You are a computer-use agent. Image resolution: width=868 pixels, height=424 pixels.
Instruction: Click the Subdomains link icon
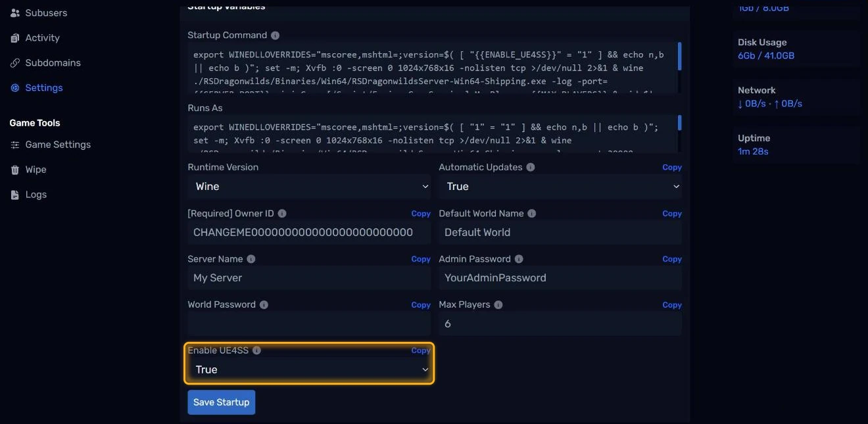click(x=15, y=63)
